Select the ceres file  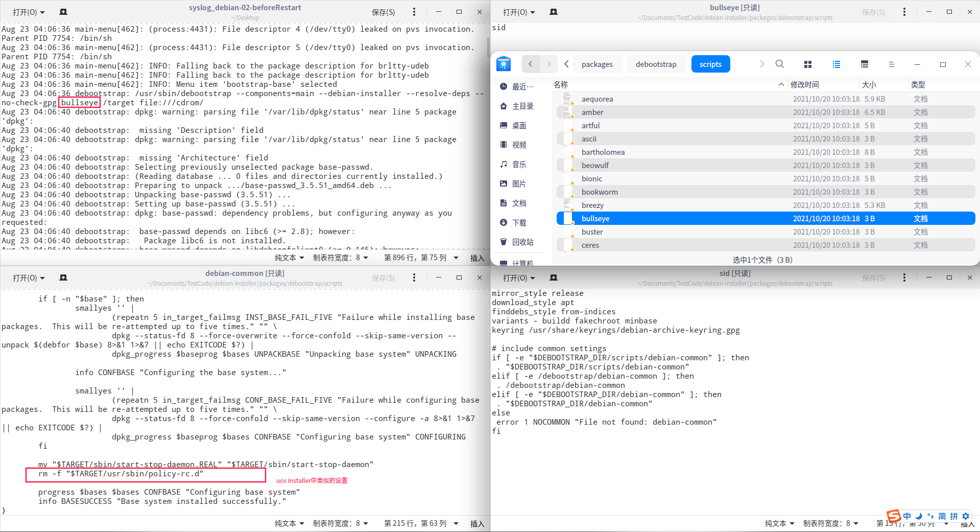[766, 245]
